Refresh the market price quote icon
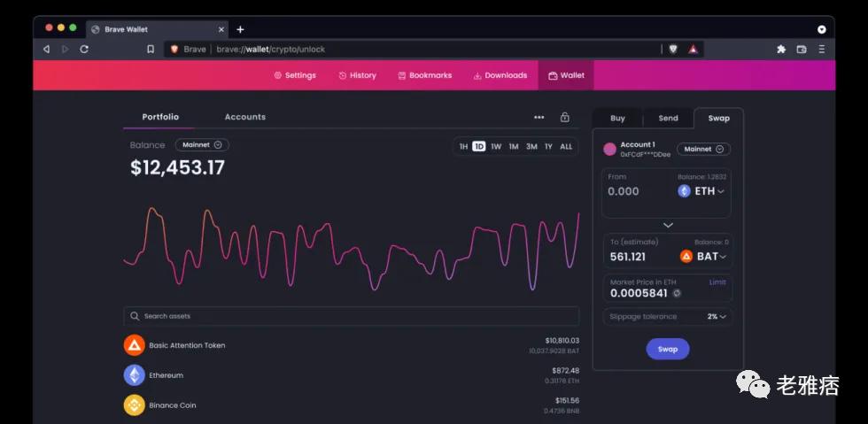Image resolution: width=868 pixels, height=424 pixels. point(677,293)
